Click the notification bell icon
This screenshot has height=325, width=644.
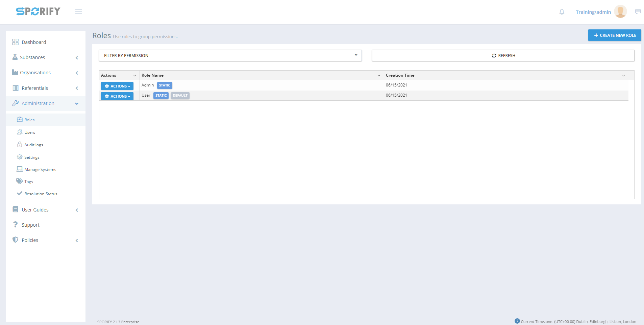tap(562, 12)
